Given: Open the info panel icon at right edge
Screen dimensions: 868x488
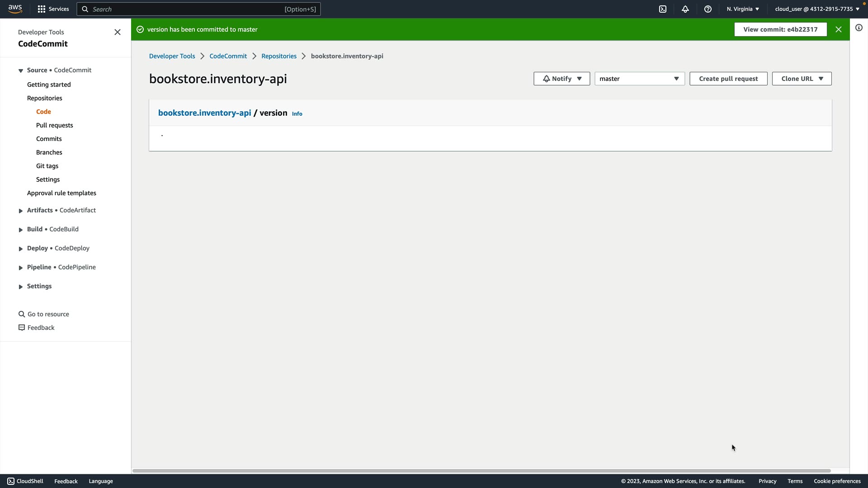Looking at the screenshot, I should point(859,28).
